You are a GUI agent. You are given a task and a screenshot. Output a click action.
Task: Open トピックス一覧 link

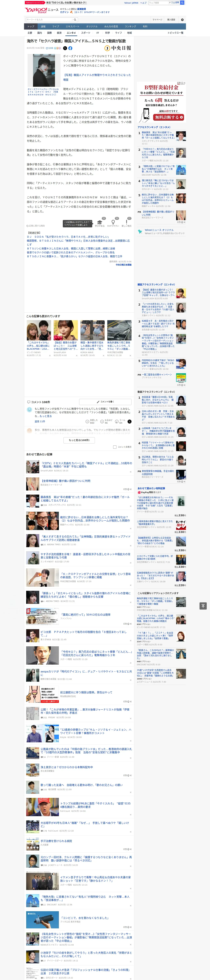coord(175,33)
